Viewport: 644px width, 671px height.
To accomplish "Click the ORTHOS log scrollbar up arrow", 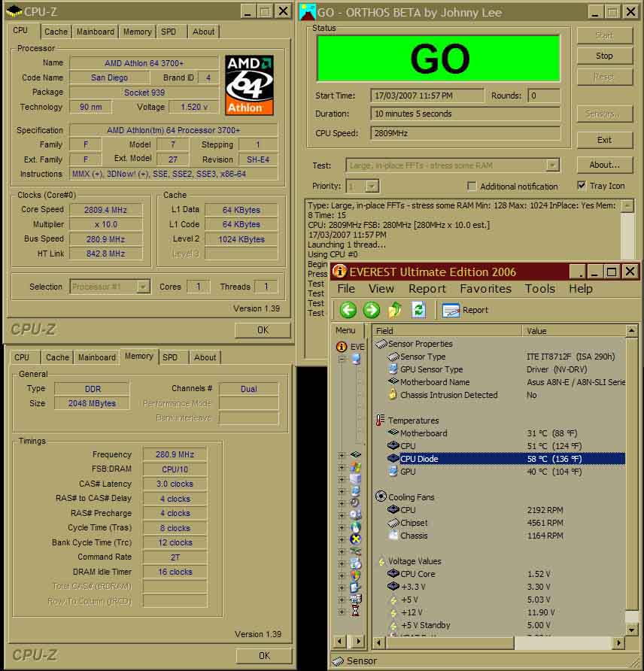I will pos(627,206).
